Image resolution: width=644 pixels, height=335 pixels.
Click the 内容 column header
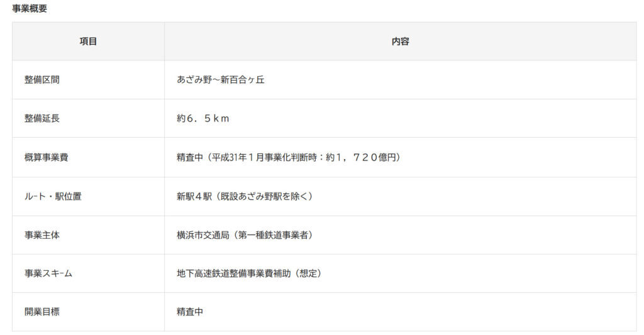click(400, 41)
